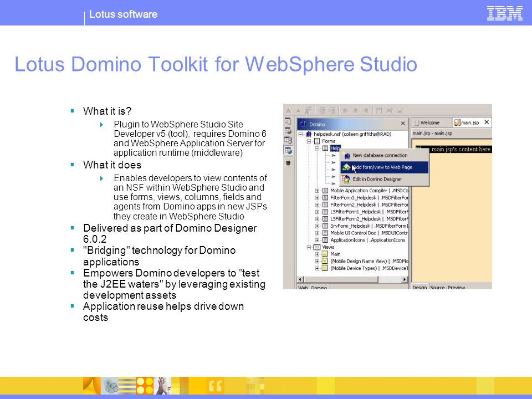Click the form icon beside LSFilterForm1_Helpdesk
The image size is (532, 399).
(325, 212)
